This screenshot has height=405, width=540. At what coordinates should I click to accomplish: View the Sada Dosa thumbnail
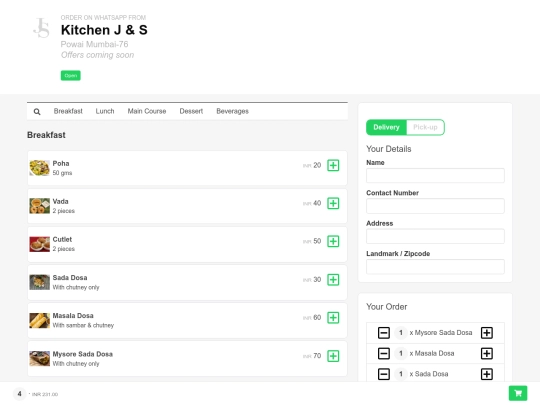(x=40, y=282)
